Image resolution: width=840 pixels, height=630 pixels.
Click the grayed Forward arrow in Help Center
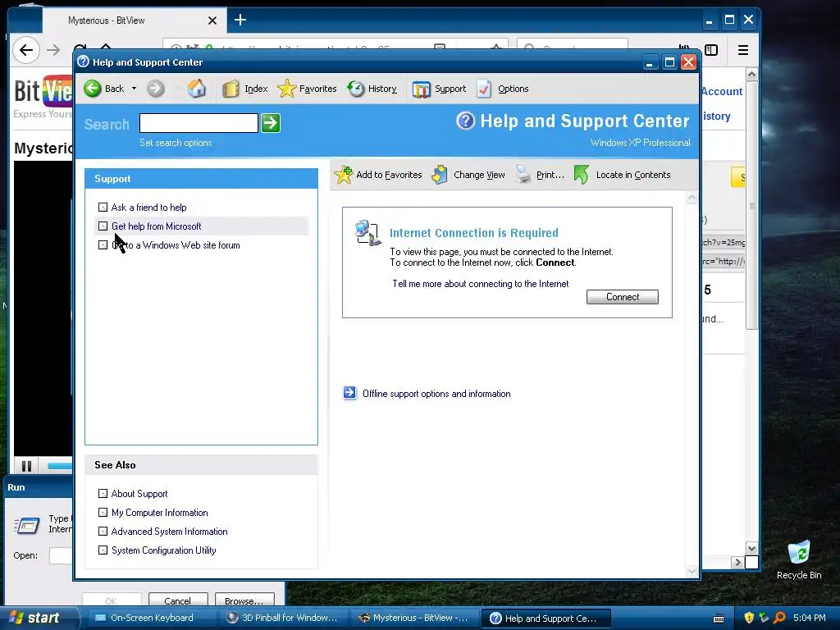coord(156,89)
